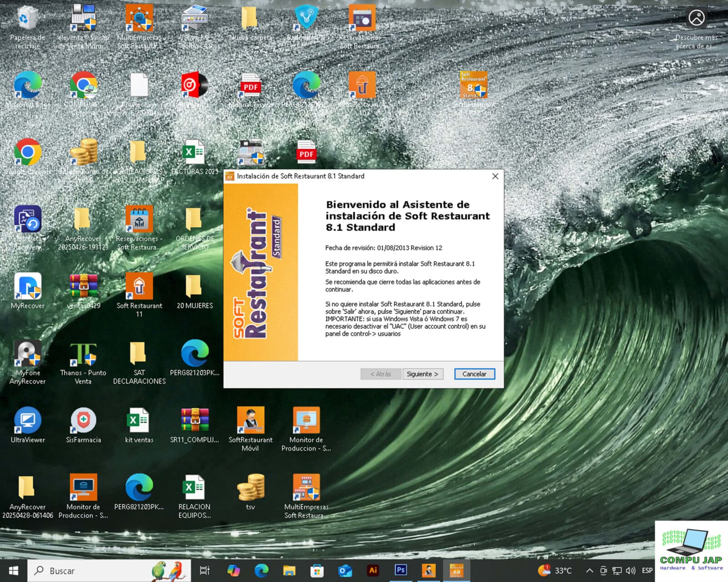Image resolution: width=728 pixels, height=582 pixels.
Task: Open the Nueva carpeta folder
Action: pyautogui.click(x=250, y=19)
